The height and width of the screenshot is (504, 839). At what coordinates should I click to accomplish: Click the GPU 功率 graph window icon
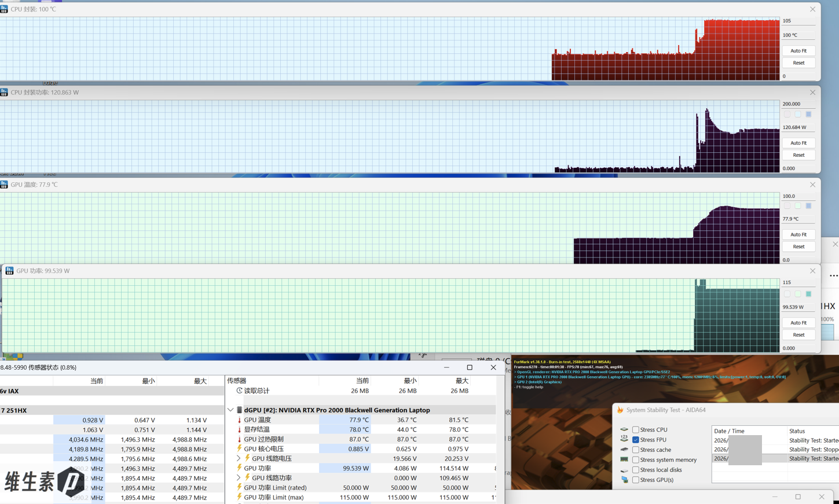coord(9,271)
